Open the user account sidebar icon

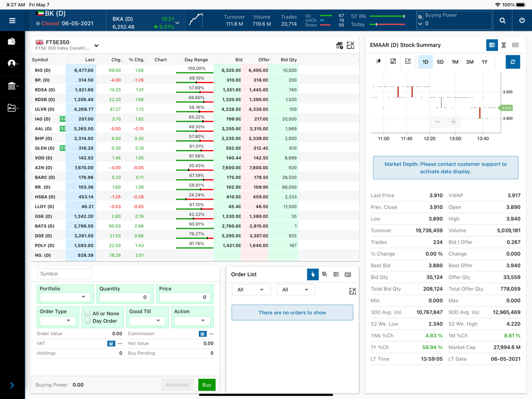tap(12, 63)
